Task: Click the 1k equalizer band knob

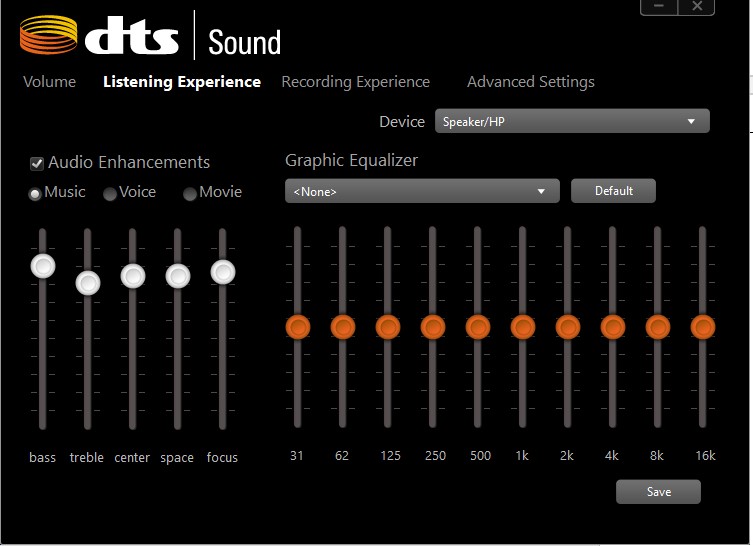Action: 522,327
